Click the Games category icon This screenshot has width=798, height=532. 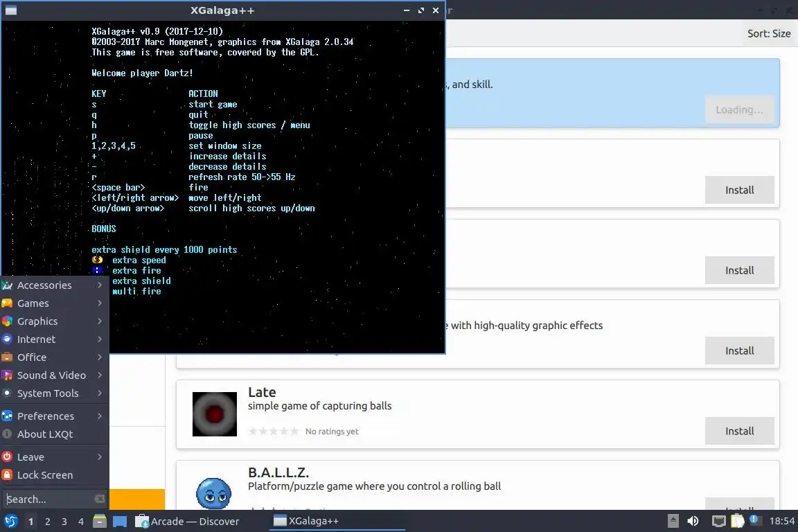tap(7, 303)
